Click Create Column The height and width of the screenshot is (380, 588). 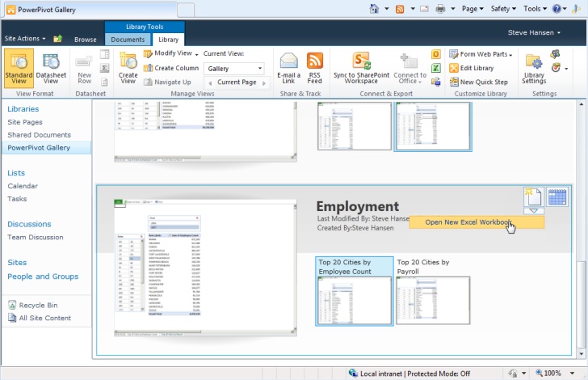171,68
